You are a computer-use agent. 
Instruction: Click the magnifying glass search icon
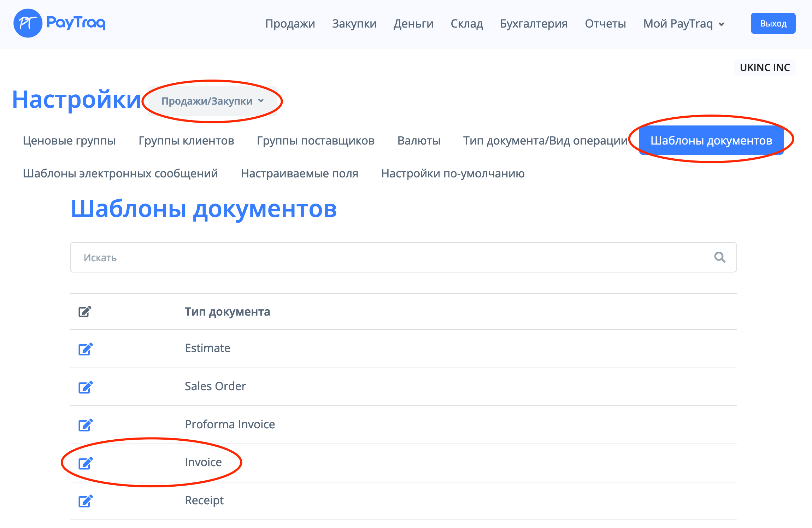pyautogui.click(x=719, y=257)
